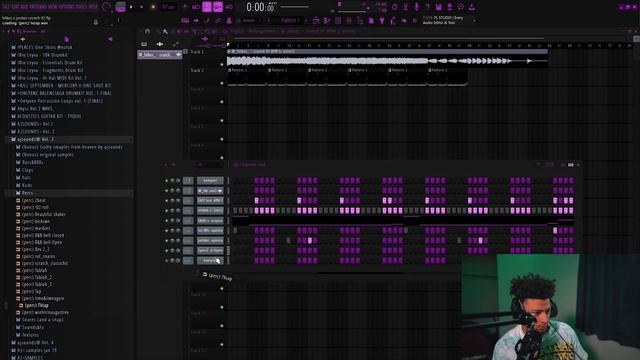Click the undo history clock icon

point(394,7)
